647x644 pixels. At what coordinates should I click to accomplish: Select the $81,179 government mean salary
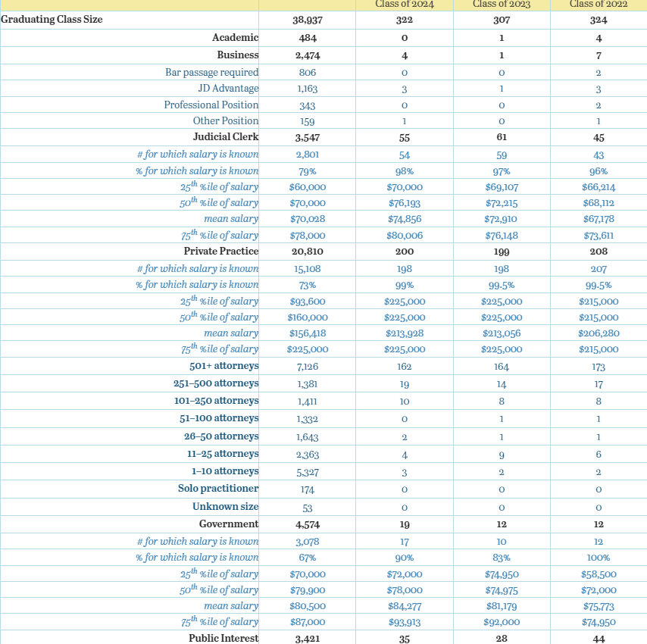point(502,606)
